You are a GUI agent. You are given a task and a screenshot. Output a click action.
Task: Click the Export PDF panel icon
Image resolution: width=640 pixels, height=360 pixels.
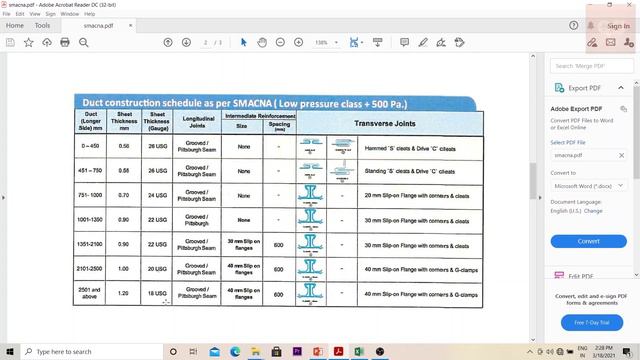pos(559,88)
